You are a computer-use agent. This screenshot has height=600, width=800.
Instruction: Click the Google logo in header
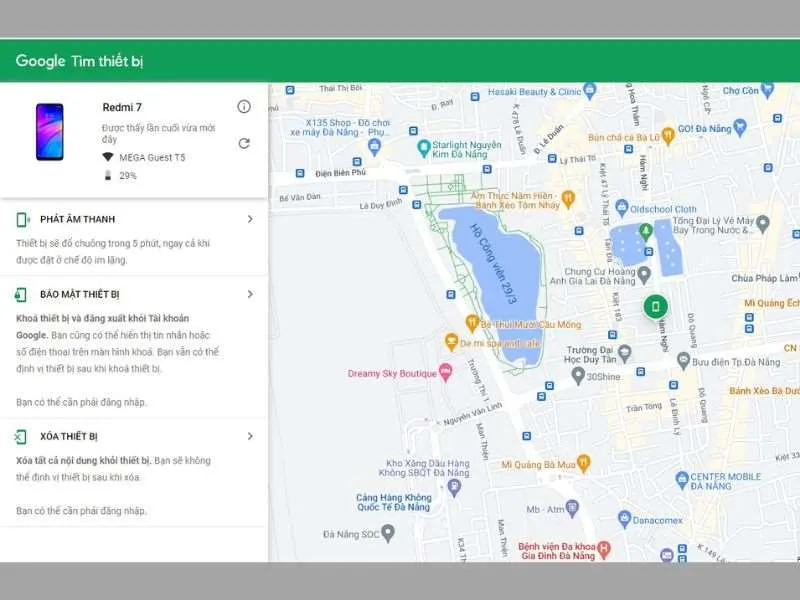[x=40, y=61]
